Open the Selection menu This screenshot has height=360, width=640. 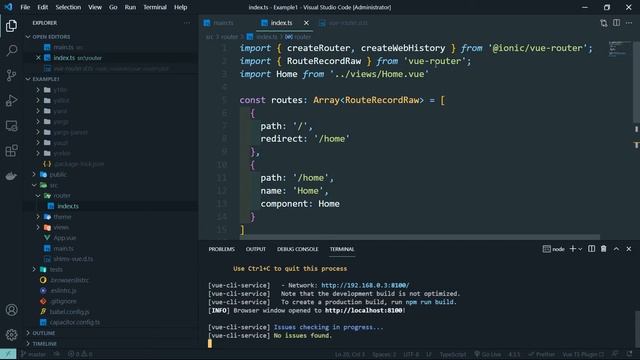(x=68, y=7)
